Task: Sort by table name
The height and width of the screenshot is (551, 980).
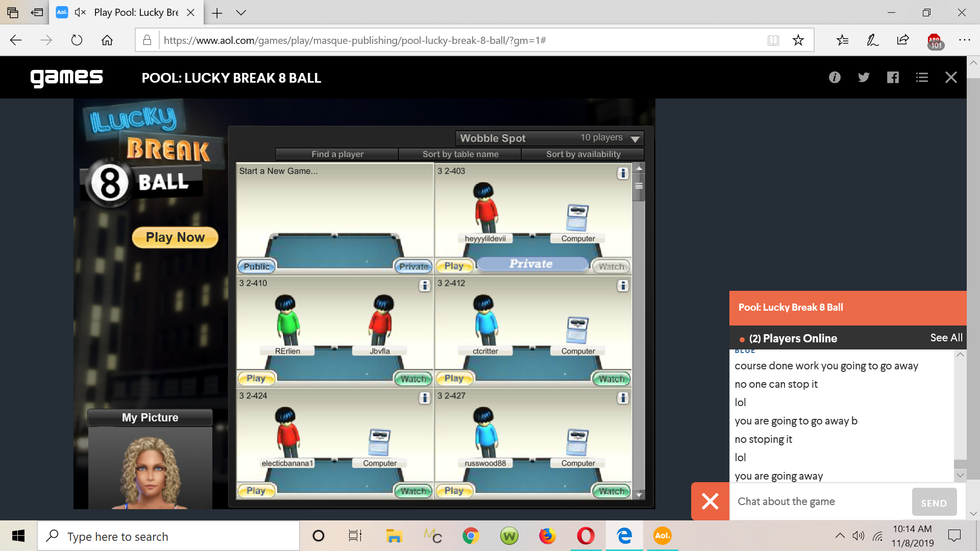Action: point(460,154)
